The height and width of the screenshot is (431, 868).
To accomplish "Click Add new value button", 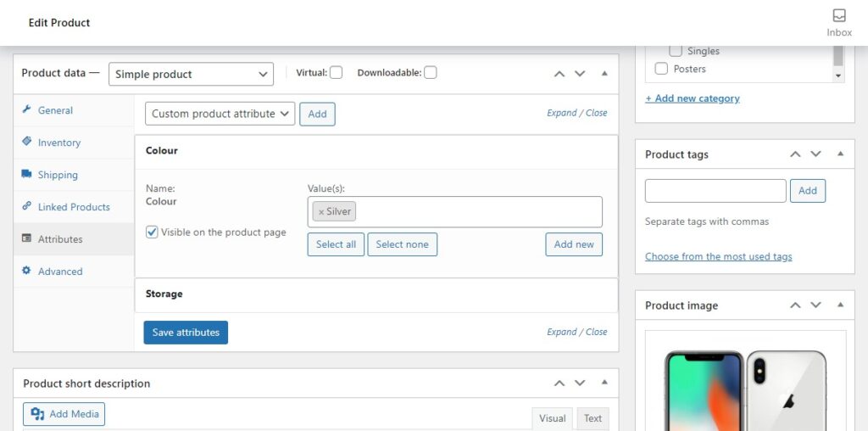I will [574, 244].
